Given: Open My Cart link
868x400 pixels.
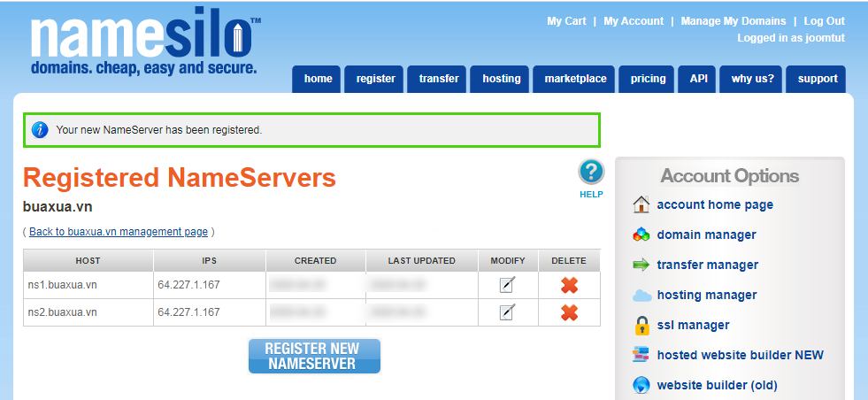Looking at the screenshot, I should (566, 21).
